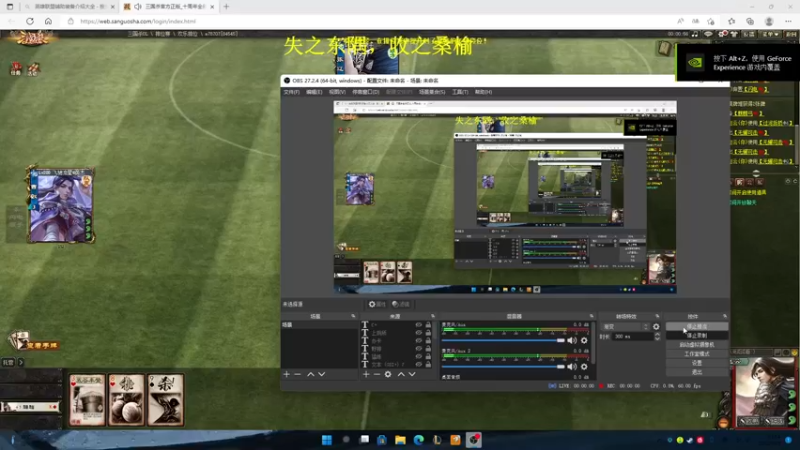Move the selected source up in Sources panel
This screenshot has height=450, width=800.
[401, 374]
